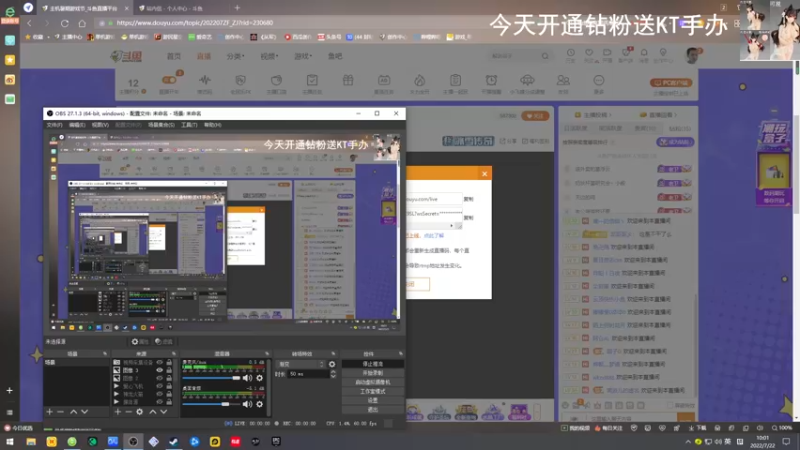800x450 pixels.
Task: Click the alarm clock icon in Douyu toolbar
Action: 491,80
